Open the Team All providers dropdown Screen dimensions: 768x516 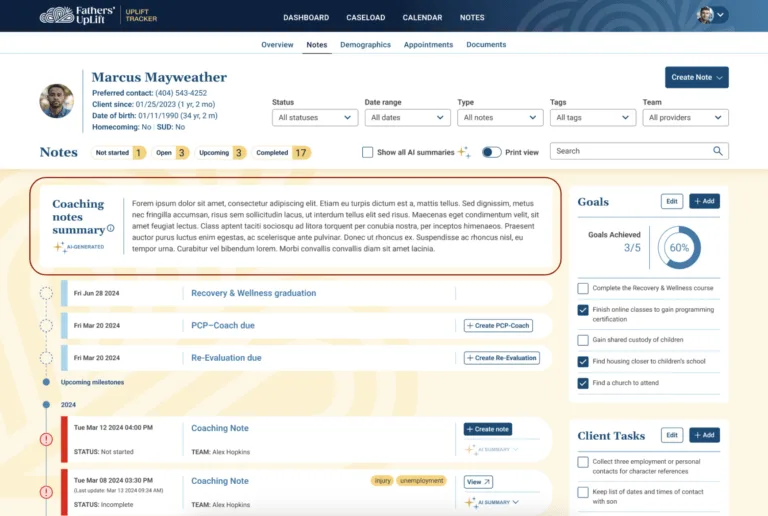pyautogui.click(x=685, y=117)
